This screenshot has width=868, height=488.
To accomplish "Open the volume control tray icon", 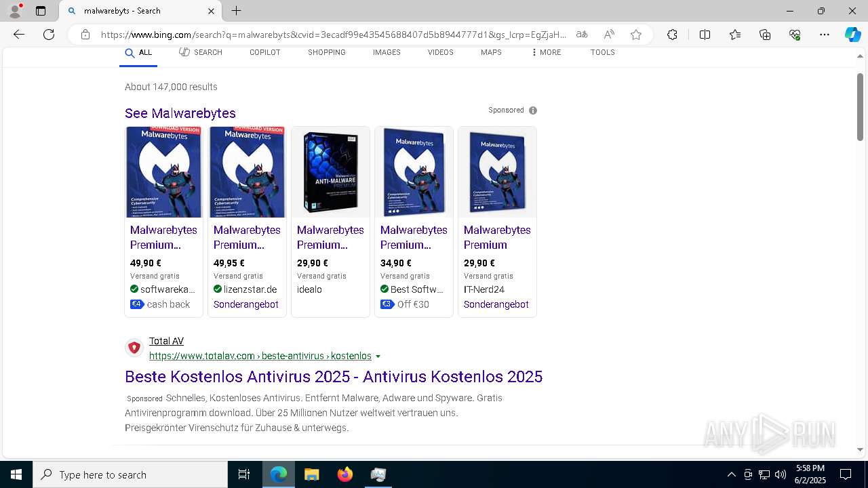I will click(781, 474).
